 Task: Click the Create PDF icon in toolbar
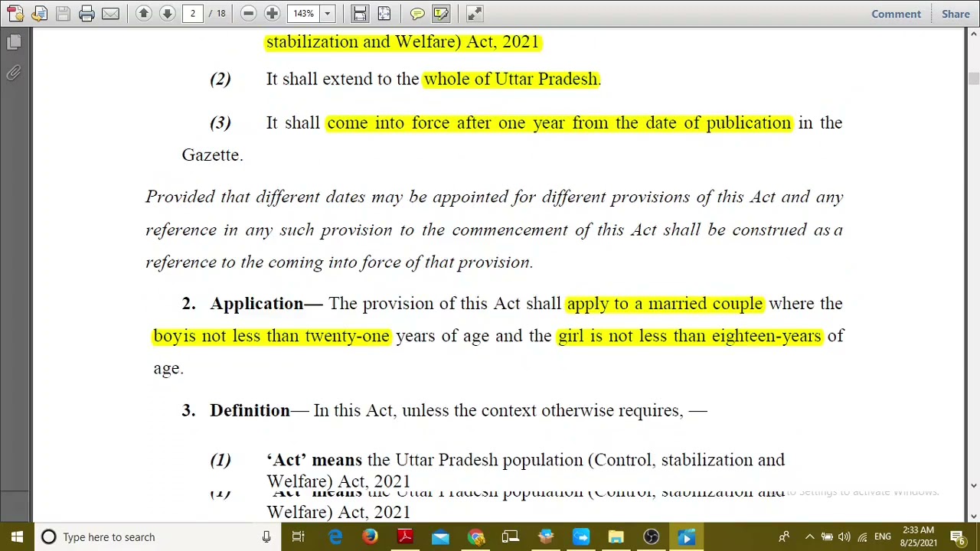pyautogui.click(x=15, y=14)
